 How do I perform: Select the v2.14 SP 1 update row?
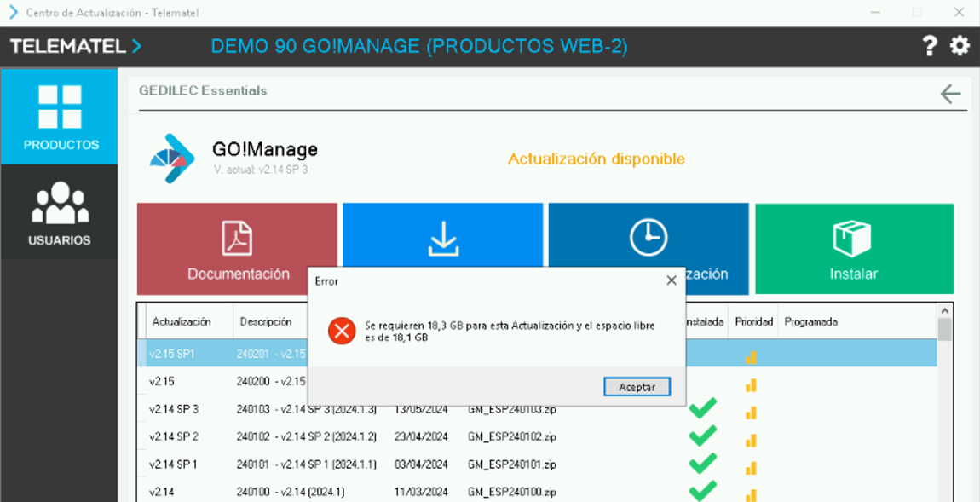pos(537,464)
